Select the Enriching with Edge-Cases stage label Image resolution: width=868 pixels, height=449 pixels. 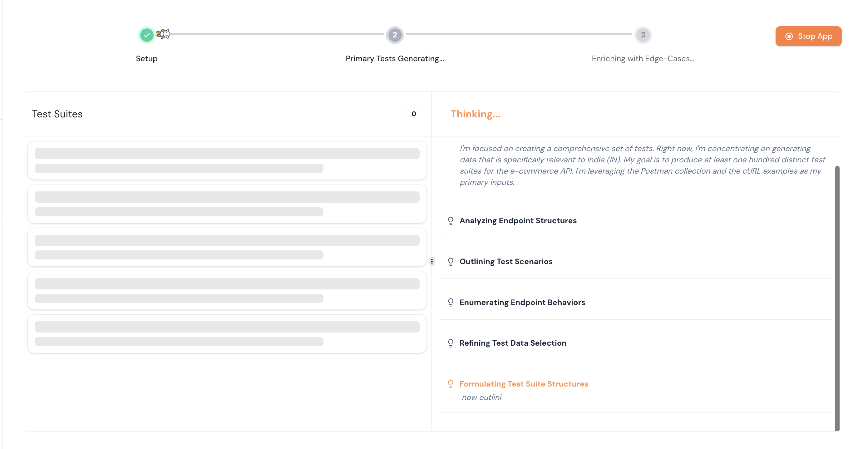[642, 58]
